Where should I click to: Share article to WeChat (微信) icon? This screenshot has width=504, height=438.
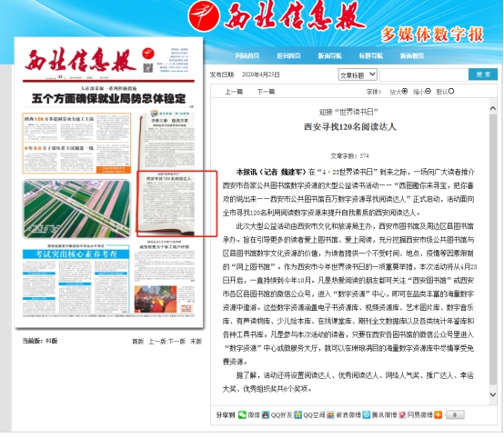(242, 415)
